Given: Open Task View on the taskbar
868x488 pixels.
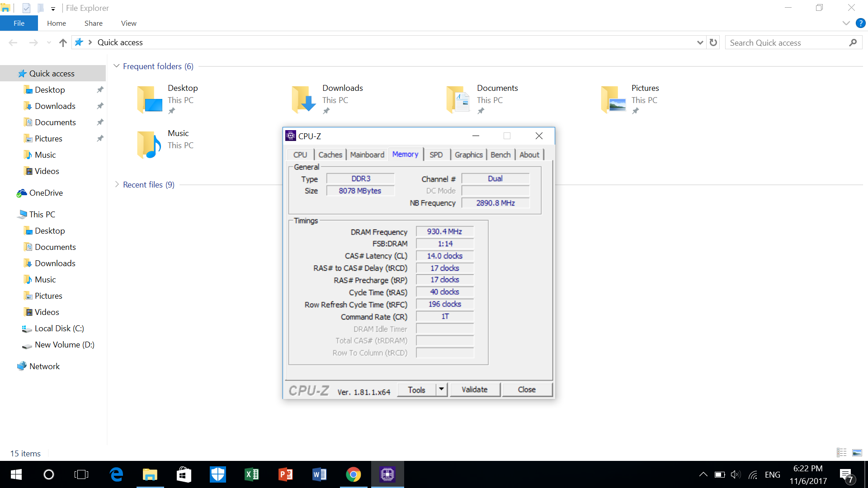Looking at the screenshot, I should click(81, 474).
